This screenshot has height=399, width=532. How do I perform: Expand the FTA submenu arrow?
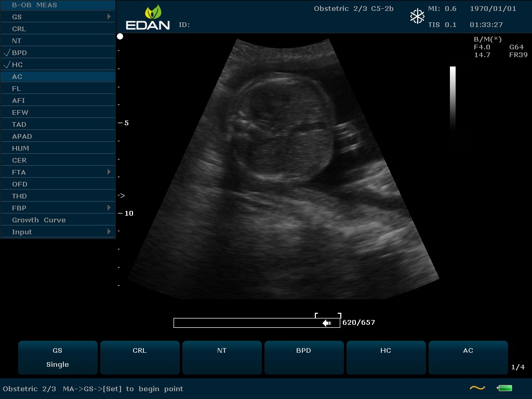coord(109,172)
